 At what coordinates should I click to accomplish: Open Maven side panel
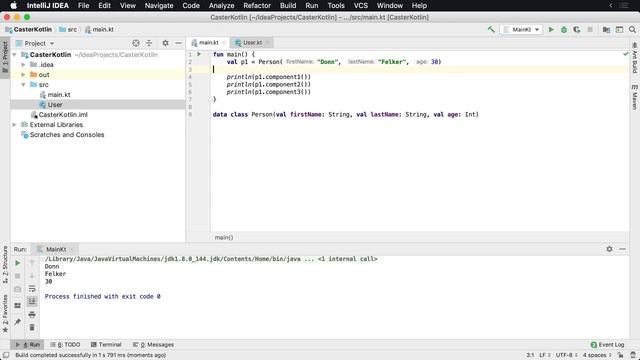click(x=635, y=97)
